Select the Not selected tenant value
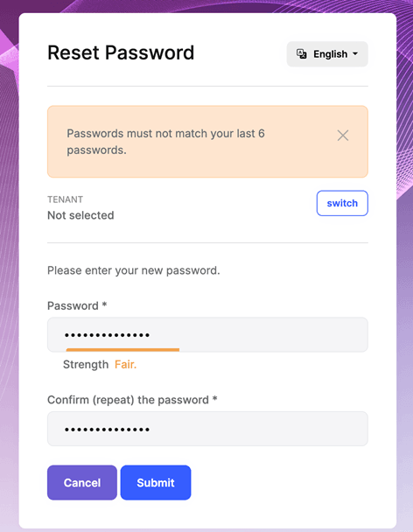Screen dimensions: 413x532 tap(80, 215)
